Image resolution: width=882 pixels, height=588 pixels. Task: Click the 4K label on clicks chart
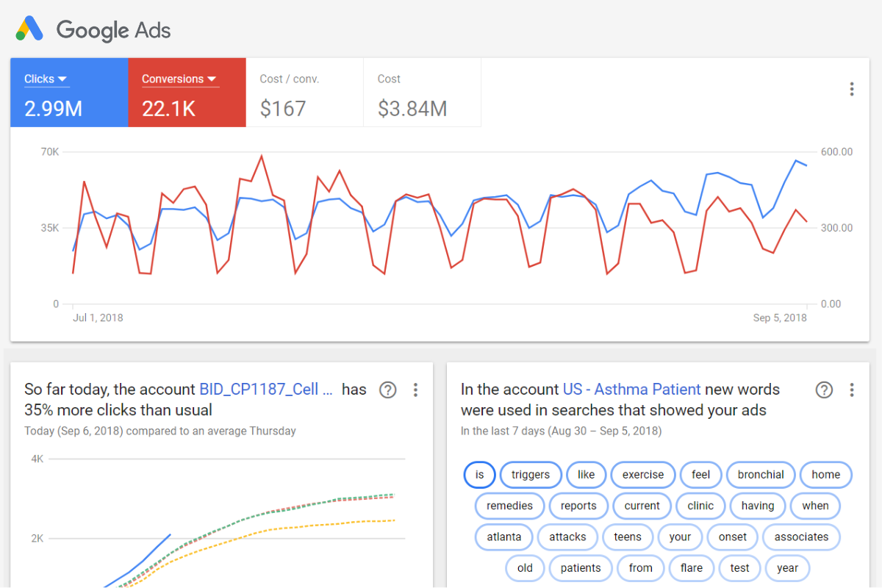click(37, 459)
